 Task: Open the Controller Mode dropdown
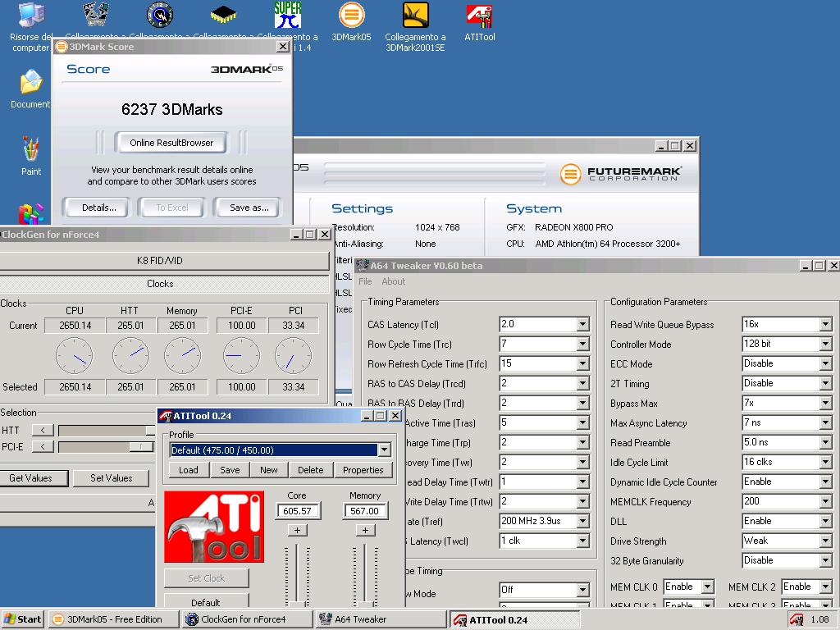point(825,344)
